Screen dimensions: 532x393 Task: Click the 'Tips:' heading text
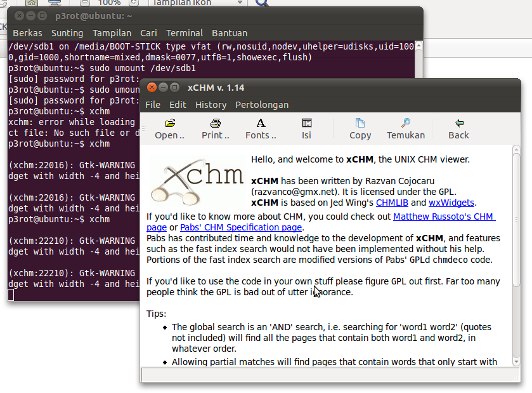point(157,314)
